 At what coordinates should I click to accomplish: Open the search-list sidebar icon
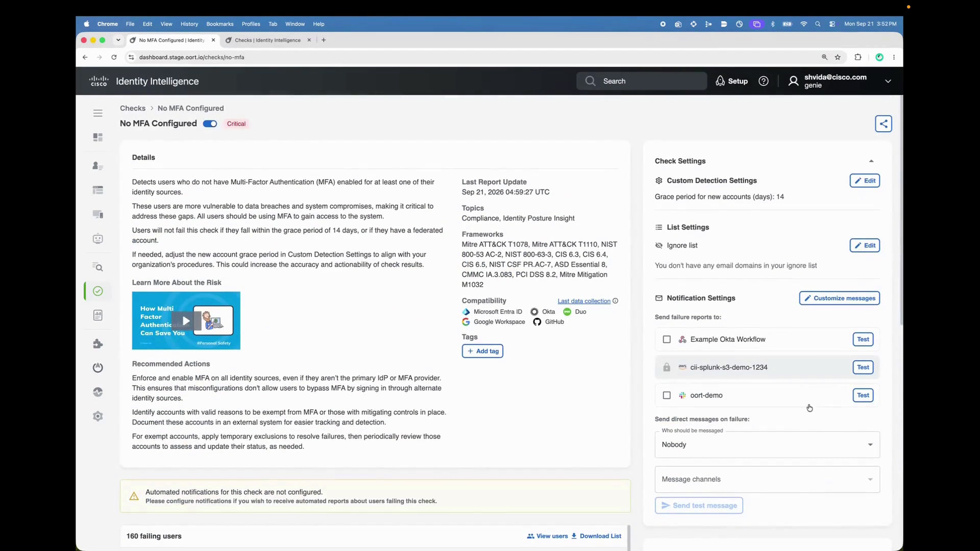(x=98, y=267)
